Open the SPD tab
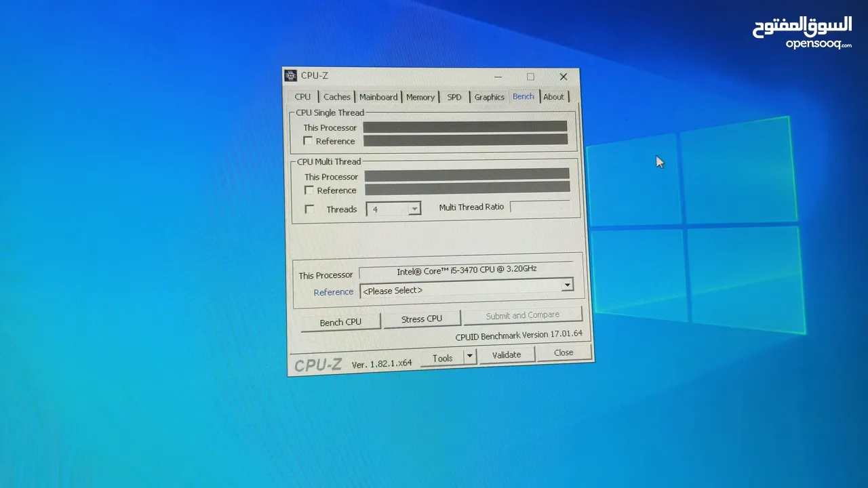 tap(454, 97)
